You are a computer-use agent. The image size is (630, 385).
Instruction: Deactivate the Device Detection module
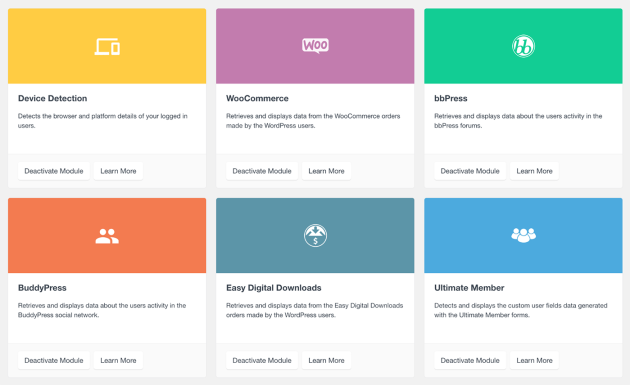click(54, 171)
